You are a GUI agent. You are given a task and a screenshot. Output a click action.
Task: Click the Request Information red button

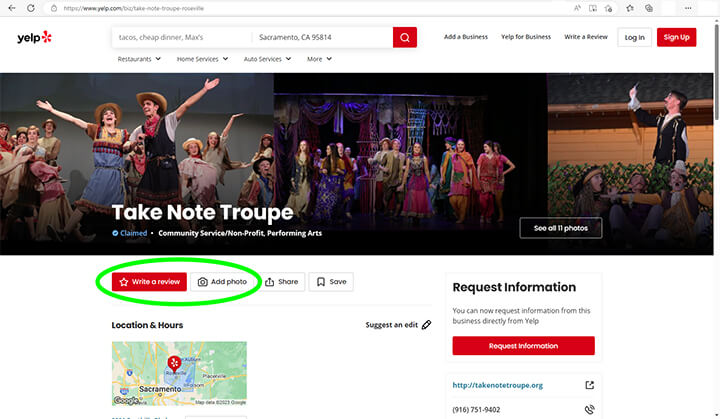pos(523,345)
